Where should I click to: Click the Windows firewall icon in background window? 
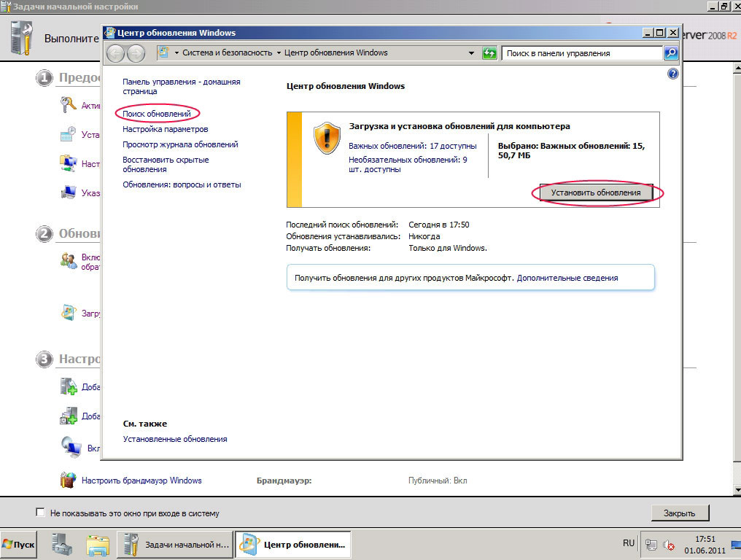tap(68, 480)
